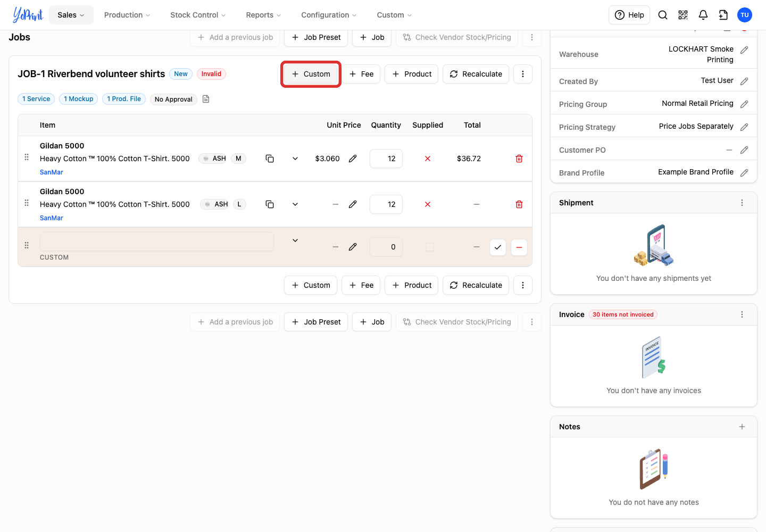Click the highlighted Custom button

(x=311, y=74)
